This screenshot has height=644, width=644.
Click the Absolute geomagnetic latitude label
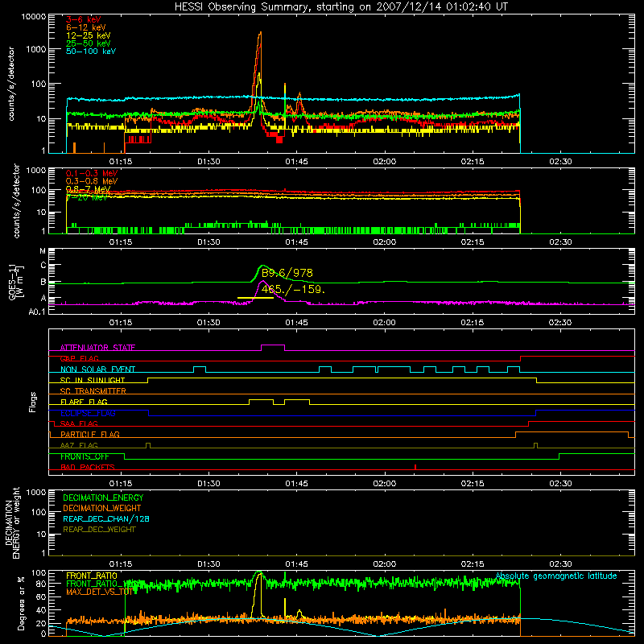556,576
